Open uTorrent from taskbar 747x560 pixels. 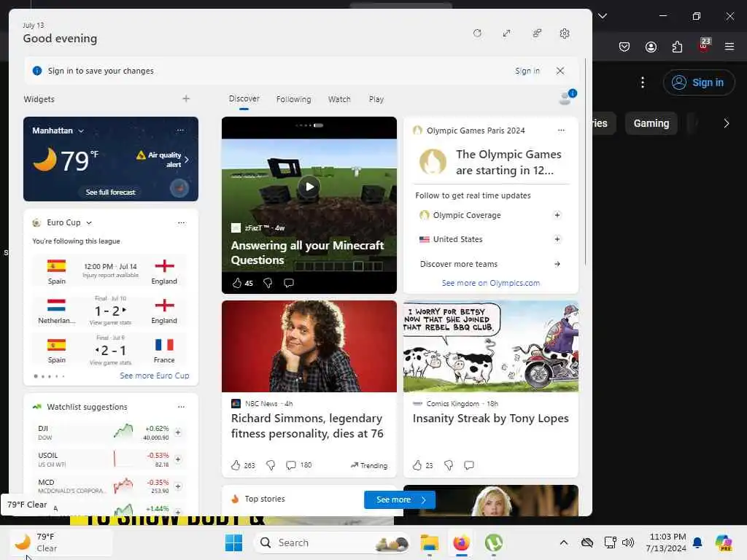pos(494,542)
